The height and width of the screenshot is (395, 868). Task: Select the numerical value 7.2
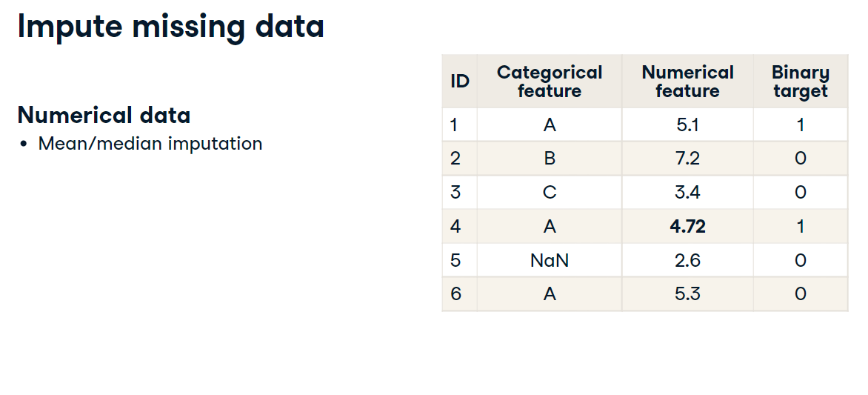click(x=687, y=159)
